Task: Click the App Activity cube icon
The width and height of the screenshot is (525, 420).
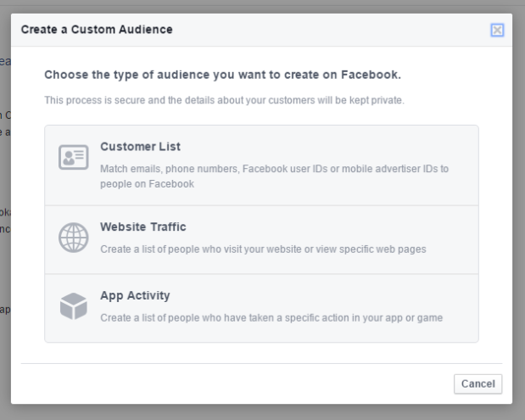Action: click(x=72, y=306)
